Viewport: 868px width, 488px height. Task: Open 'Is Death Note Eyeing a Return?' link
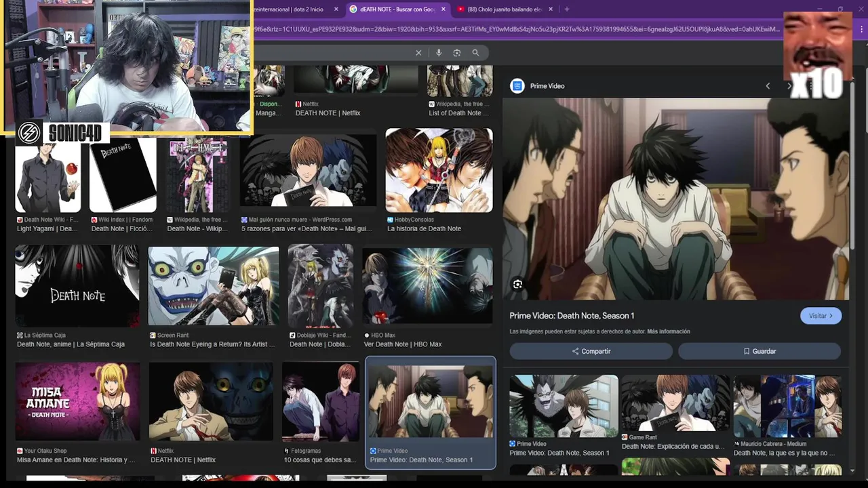(x=212, y=344)
